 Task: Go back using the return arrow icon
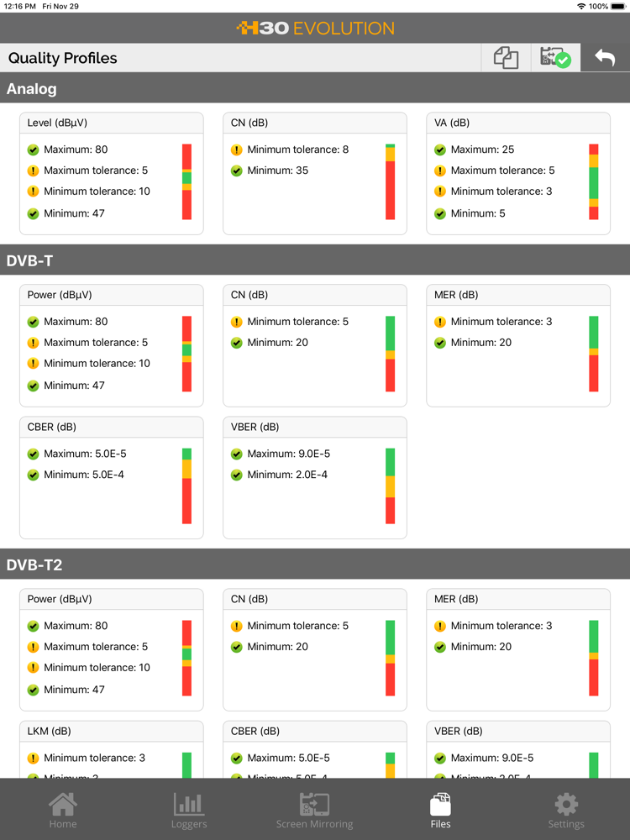click(x=605, y=57)
